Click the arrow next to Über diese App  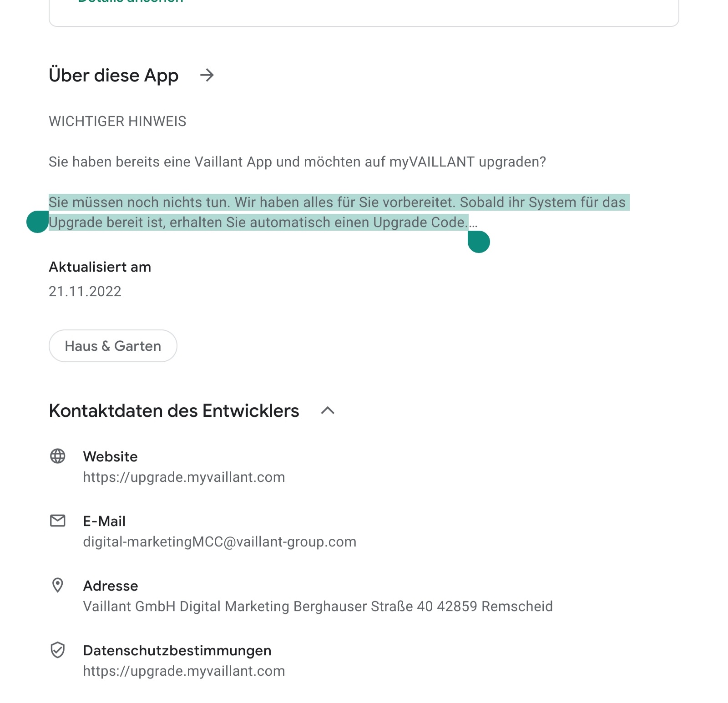[207, 75]
